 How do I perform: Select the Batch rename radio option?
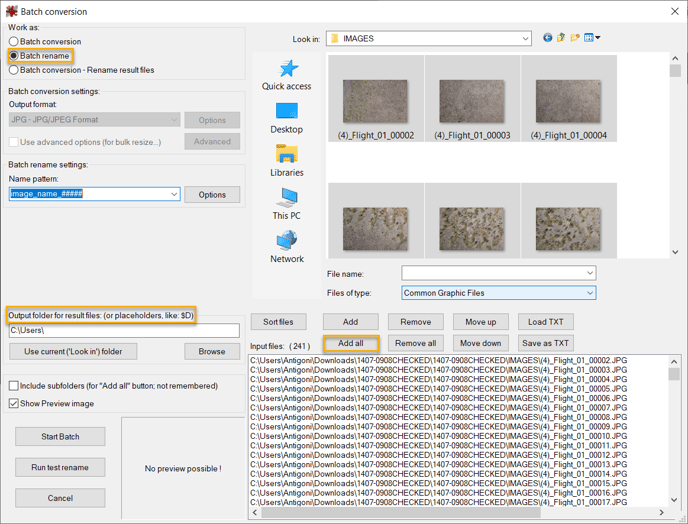tap(39, 56)
